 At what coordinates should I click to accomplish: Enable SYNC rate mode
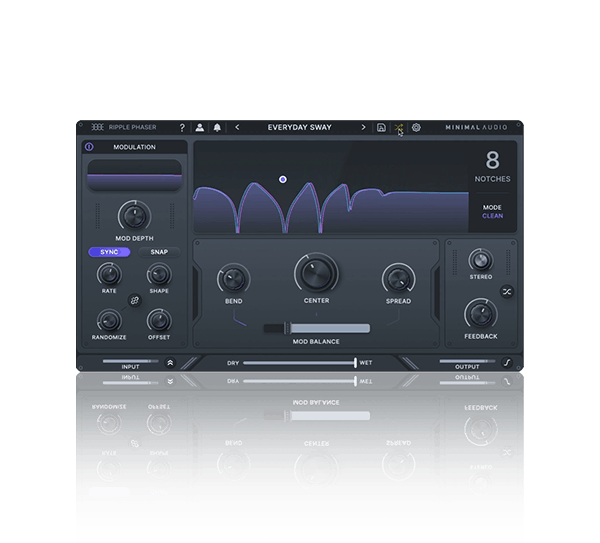pyautogui.click(x=109, y=252)
